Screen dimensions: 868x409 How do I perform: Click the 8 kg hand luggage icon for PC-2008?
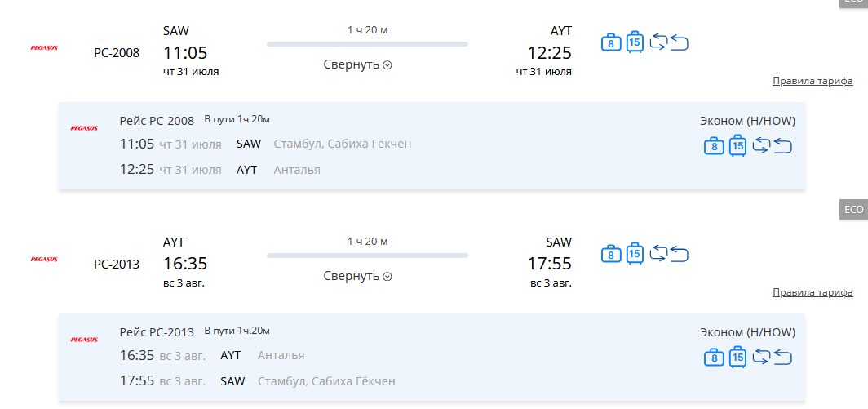point(611,42)
